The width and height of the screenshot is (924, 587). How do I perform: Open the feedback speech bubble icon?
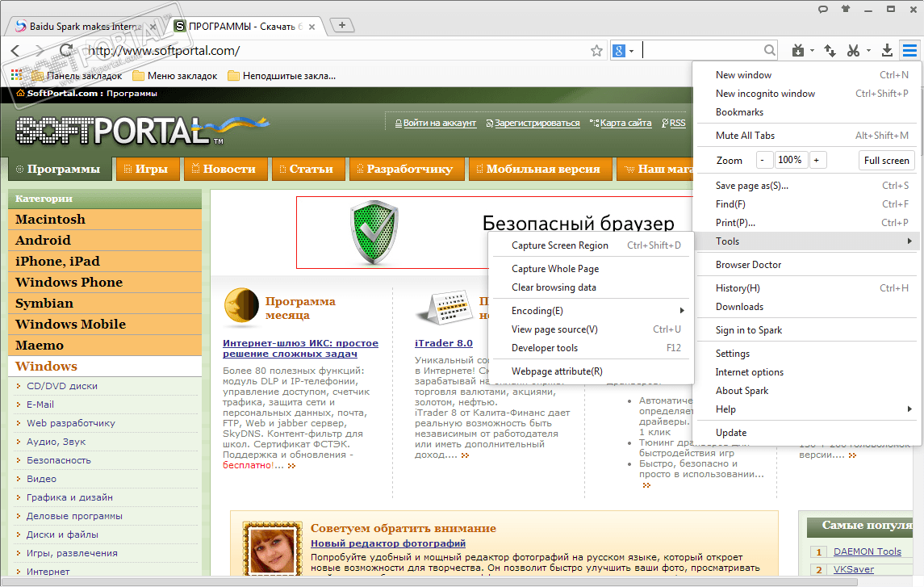click(x=823, y=9)
